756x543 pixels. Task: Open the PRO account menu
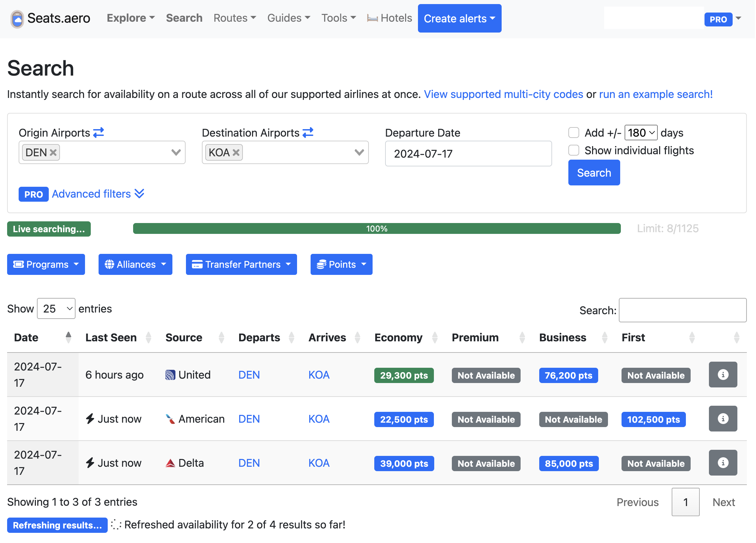click(x=723, y=19)
